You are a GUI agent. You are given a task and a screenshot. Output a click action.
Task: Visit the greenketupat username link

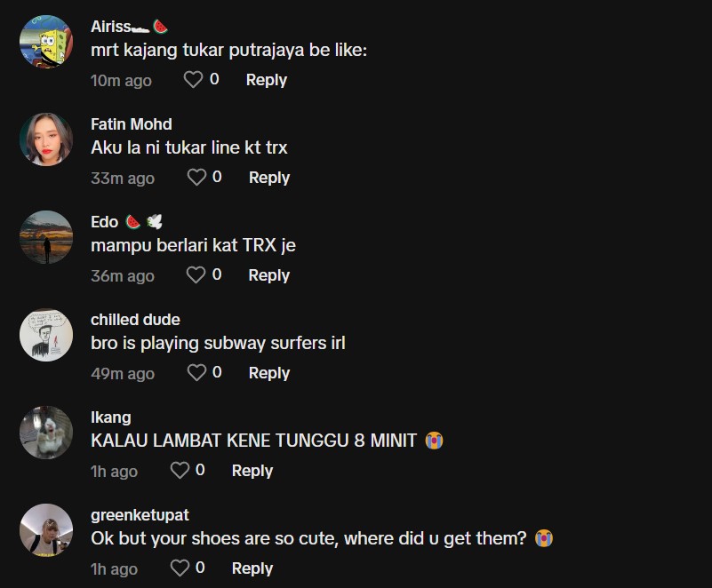point(140,515)
